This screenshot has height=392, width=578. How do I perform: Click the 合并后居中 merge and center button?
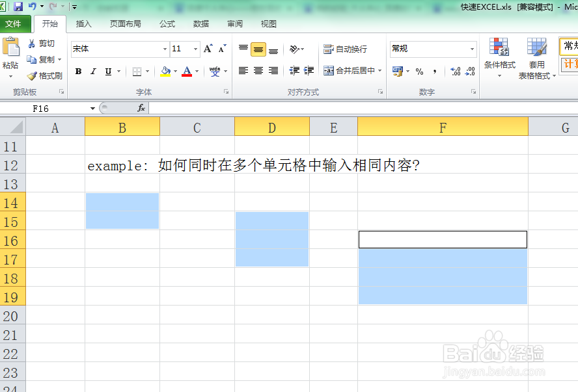tap(349, 70)
